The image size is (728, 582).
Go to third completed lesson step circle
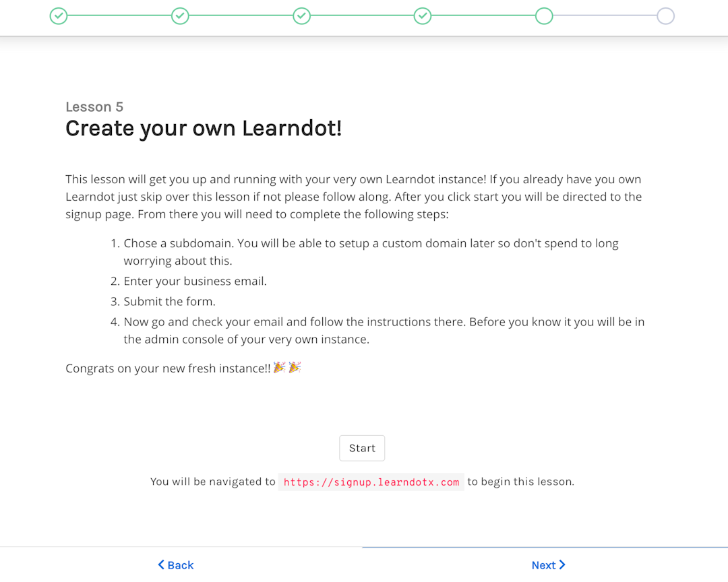302,15
